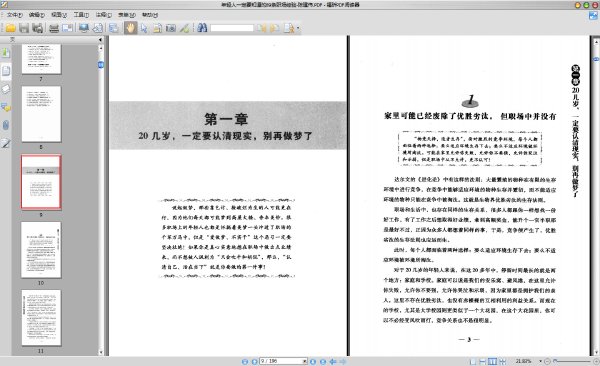600x366 pixels.
Task: Select the Hand tool
Action: coord(130,28)
